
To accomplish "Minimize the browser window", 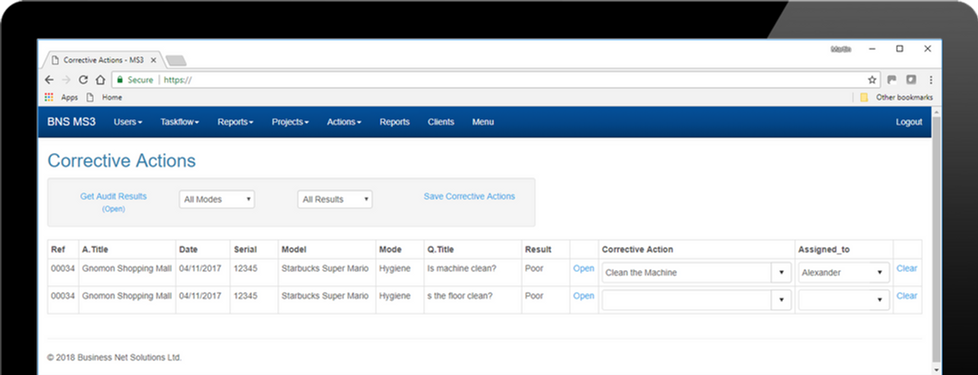I will click(x=872, y=49).
